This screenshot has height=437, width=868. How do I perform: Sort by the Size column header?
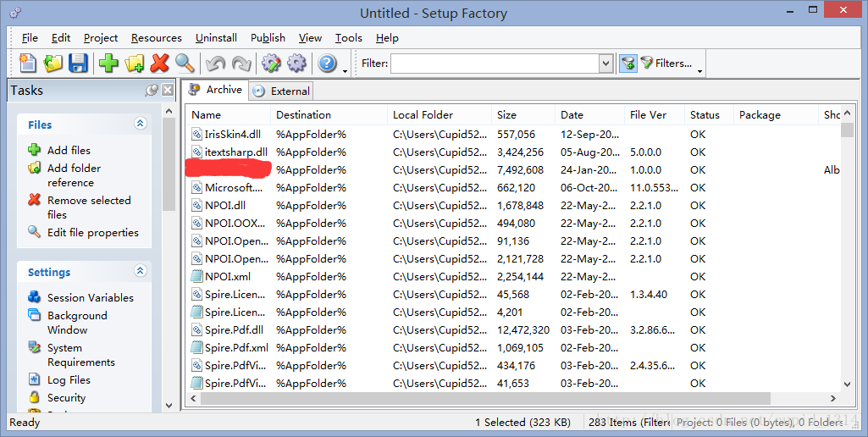[x=523, y=114]
